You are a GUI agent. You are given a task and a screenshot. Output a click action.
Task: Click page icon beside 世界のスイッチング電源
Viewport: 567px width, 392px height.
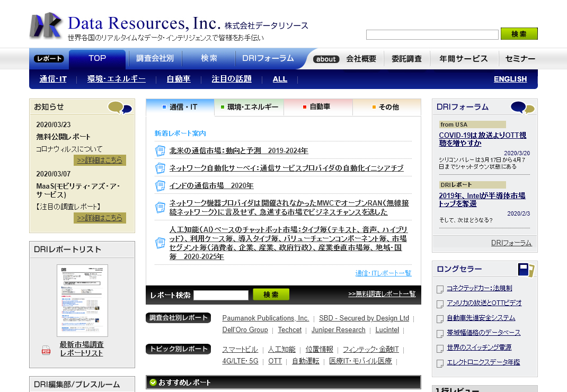[x=440, y=349]
